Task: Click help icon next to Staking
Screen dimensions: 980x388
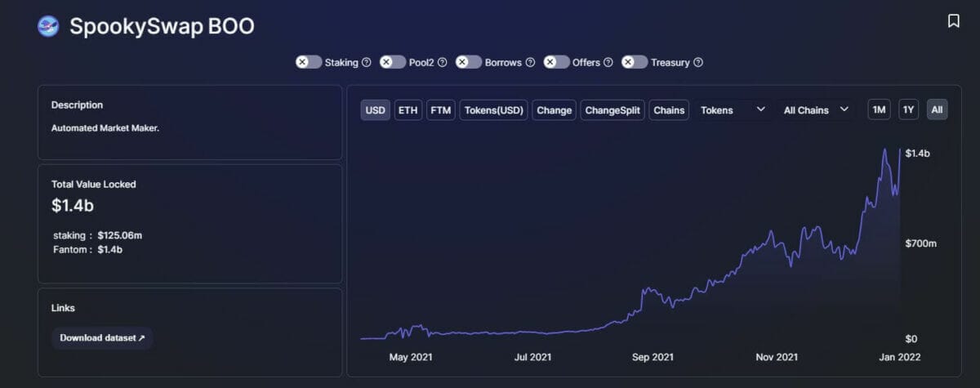Action: [x=367, y=62]
